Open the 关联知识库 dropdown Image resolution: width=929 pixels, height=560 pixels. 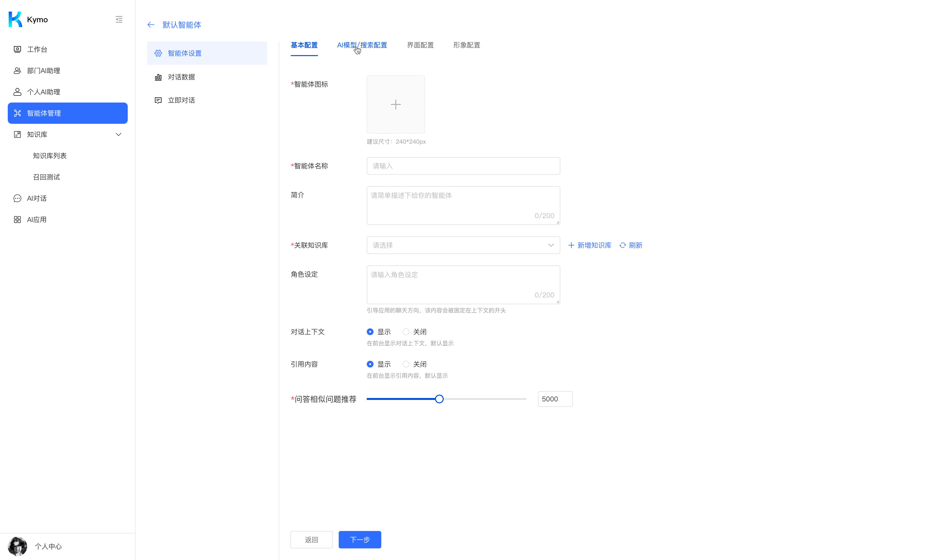463,245
